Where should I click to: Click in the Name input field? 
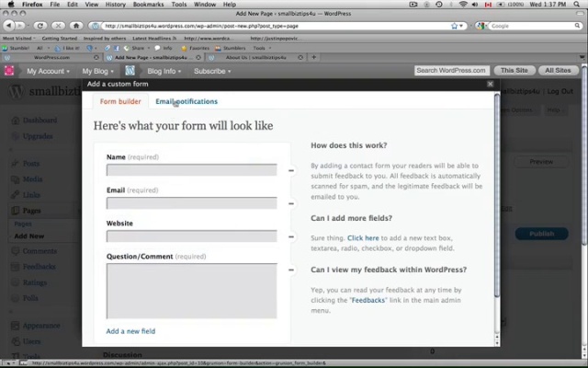pyautogui.click(x=192, y=169)
